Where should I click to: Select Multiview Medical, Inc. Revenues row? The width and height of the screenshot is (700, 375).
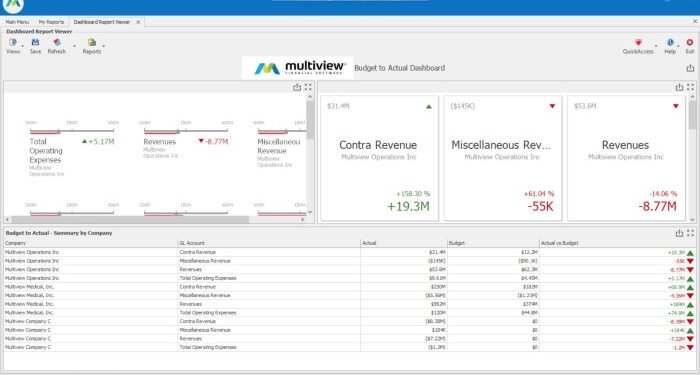350,304
